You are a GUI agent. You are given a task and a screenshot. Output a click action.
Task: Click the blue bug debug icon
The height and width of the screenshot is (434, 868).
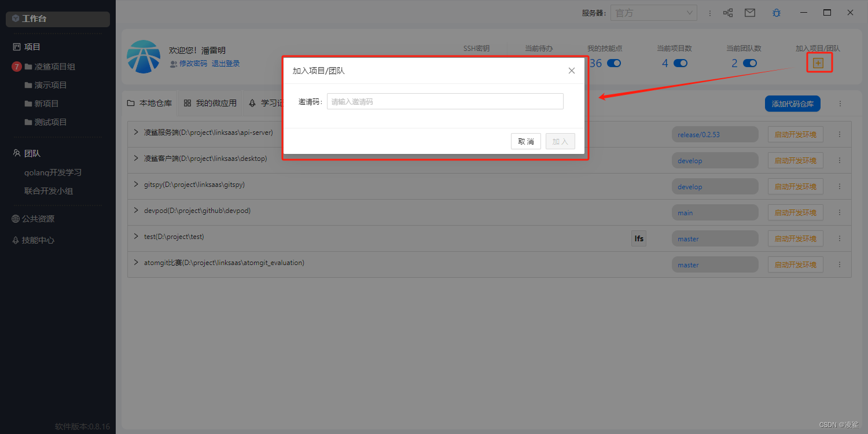pyautogui.click(x=777, y=13)
